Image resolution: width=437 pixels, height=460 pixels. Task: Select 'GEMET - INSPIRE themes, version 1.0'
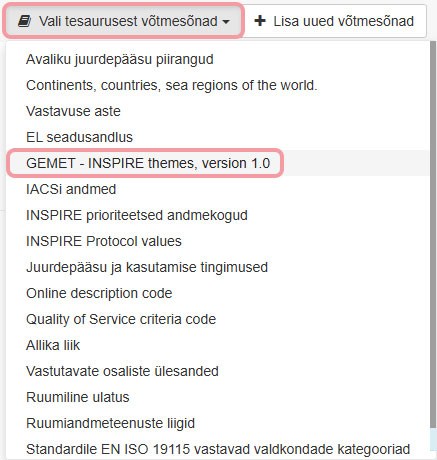pos(148,163)
